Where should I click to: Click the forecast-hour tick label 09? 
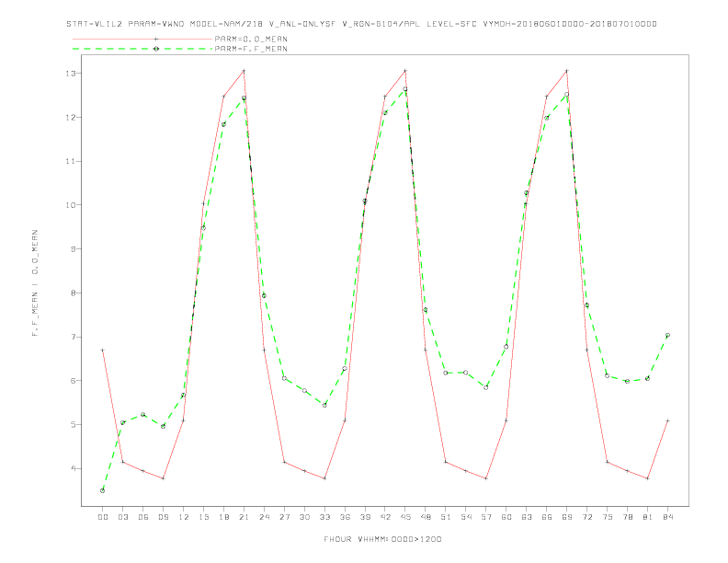(x=164, y=517)
